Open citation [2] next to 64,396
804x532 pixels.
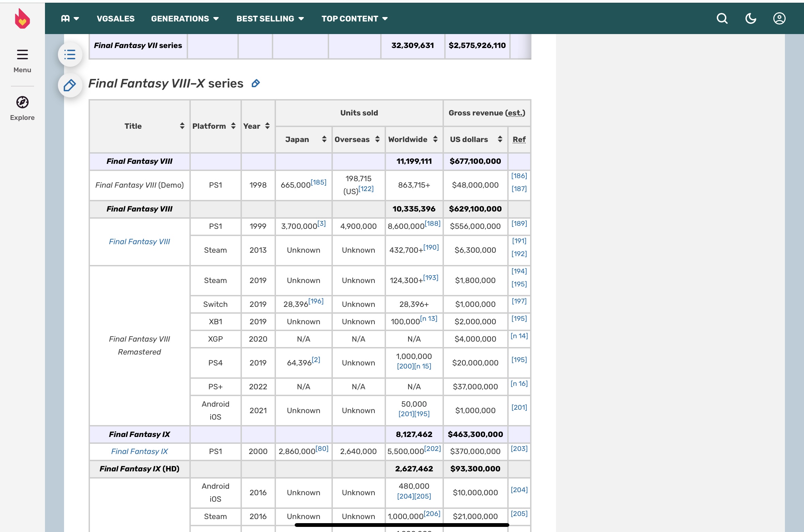(316, 360)
